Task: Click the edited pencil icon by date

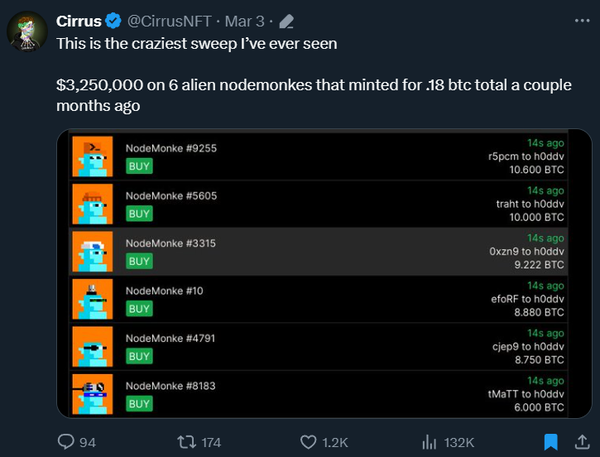Action: tap(286, 20)
